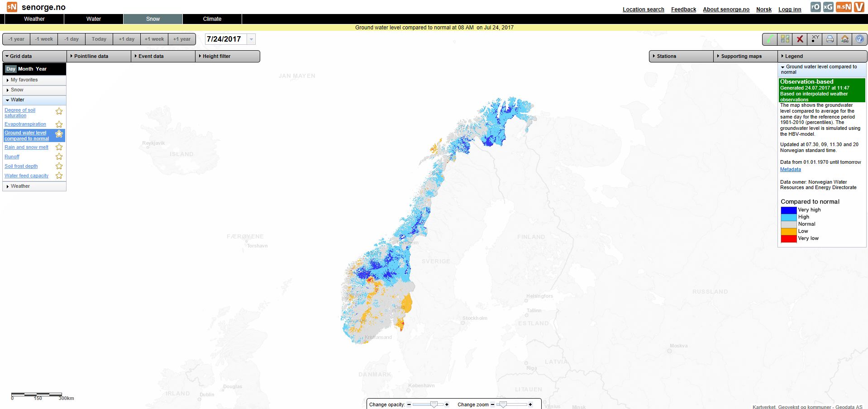Expand the Snow section in sidebar

tap(17, 90)
